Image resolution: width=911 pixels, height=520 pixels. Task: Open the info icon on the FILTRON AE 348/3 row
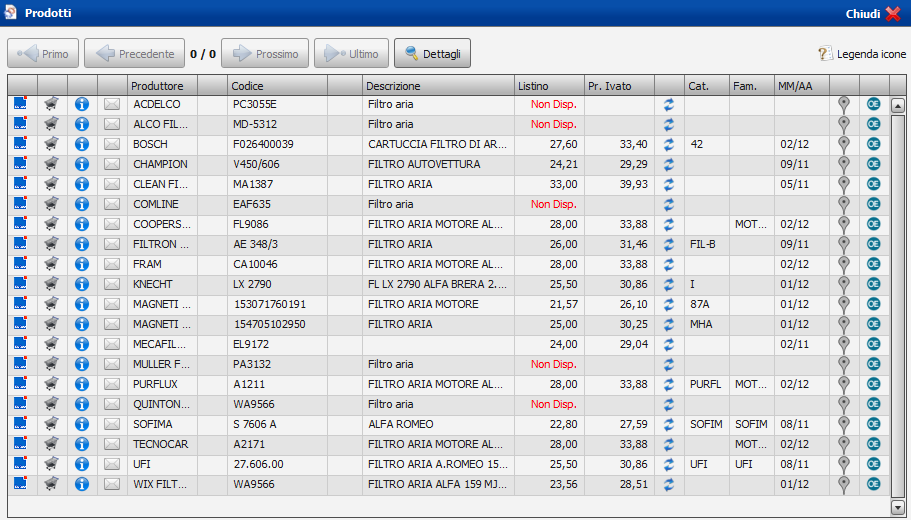tap(82, 244)
